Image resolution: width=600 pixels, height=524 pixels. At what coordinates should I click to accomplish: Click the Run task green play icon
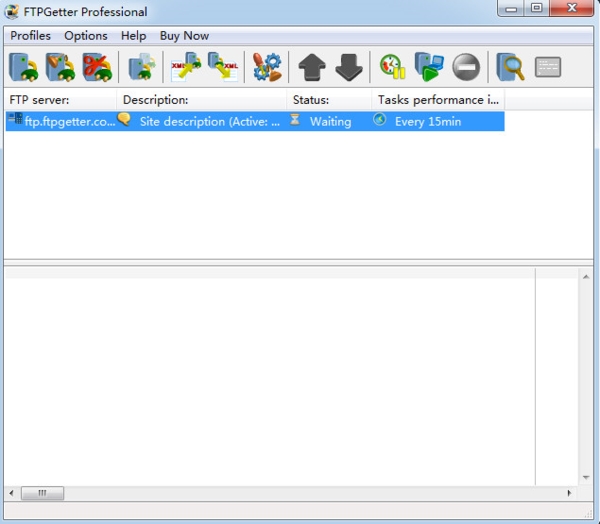click(429, 67)
